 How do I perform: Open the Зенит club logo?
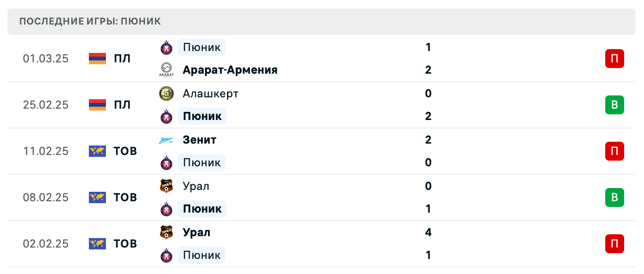166,140
